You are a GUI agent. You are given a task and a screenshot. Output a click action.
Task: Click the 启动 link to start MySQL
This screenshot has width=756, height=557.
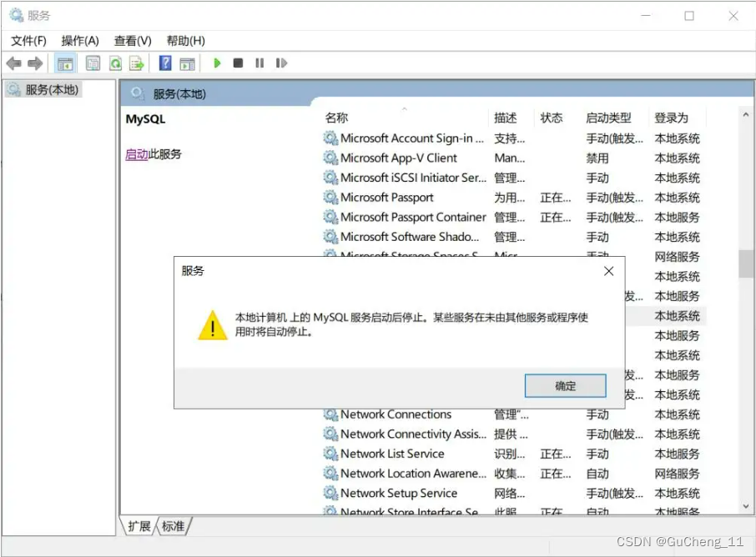coord(137,154)
